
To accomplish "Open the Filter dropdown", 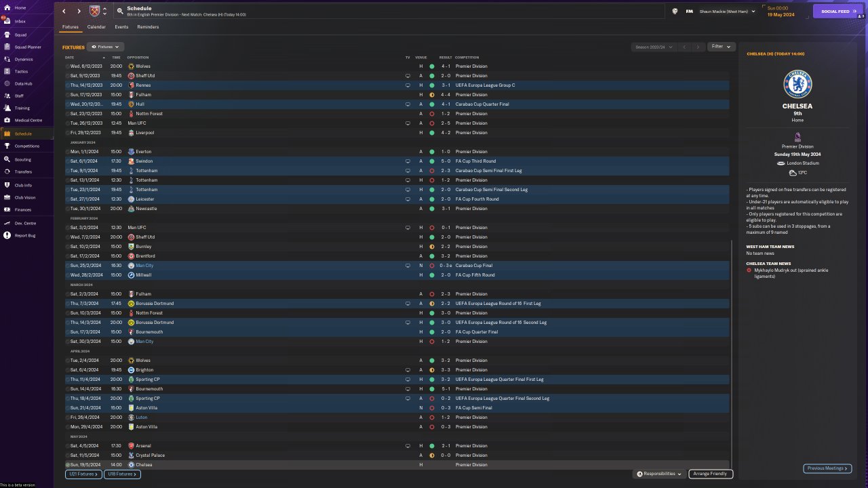I will pyautogui.click(x=722, y=47).
